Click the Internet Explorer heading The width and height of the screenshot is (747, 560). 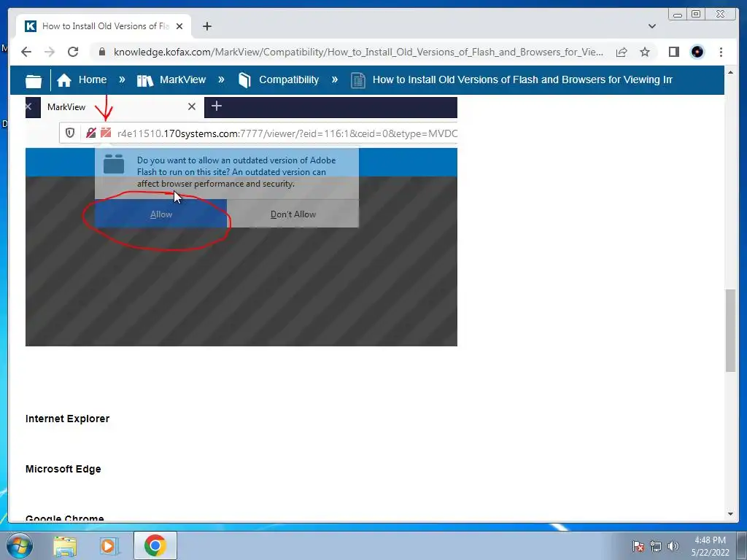point(67,419)
